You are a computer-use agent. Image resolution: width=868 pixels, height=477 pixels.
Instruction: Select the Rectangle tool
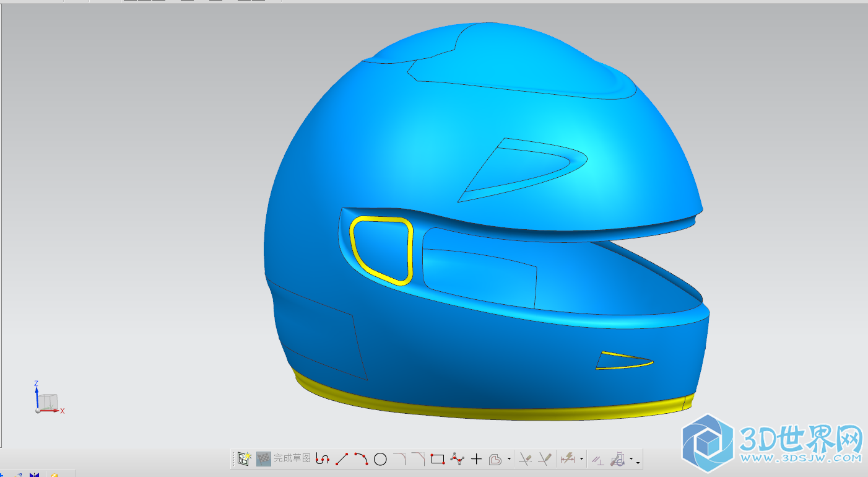(x=438, y=459)
